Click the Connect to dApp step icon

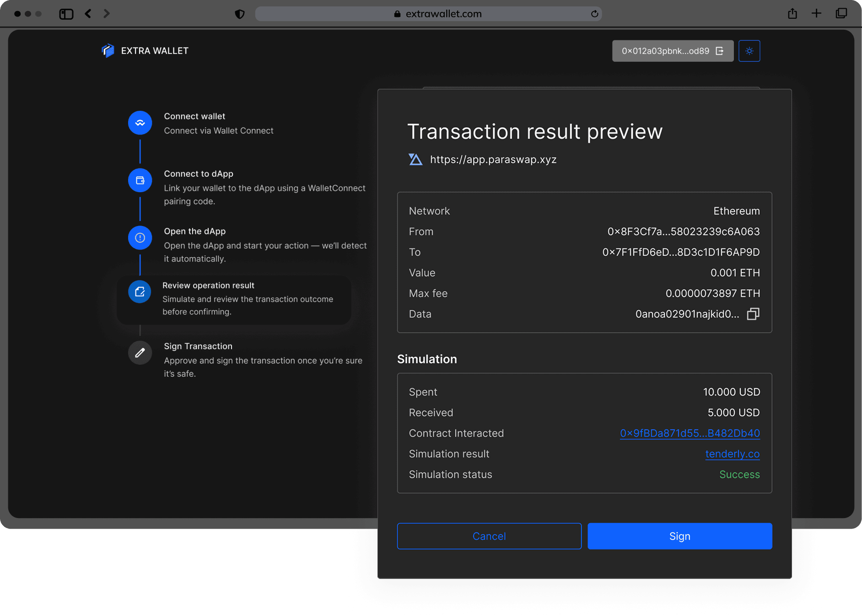pyautogui.click(x=140, y=180)
